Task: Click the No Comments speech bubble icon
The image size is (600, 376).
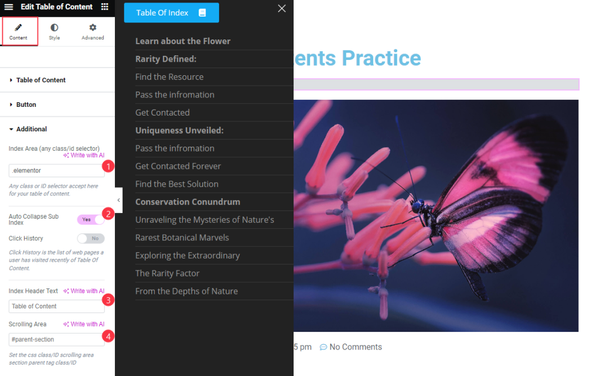Action: pyautogui.click(x=323, y=347)
